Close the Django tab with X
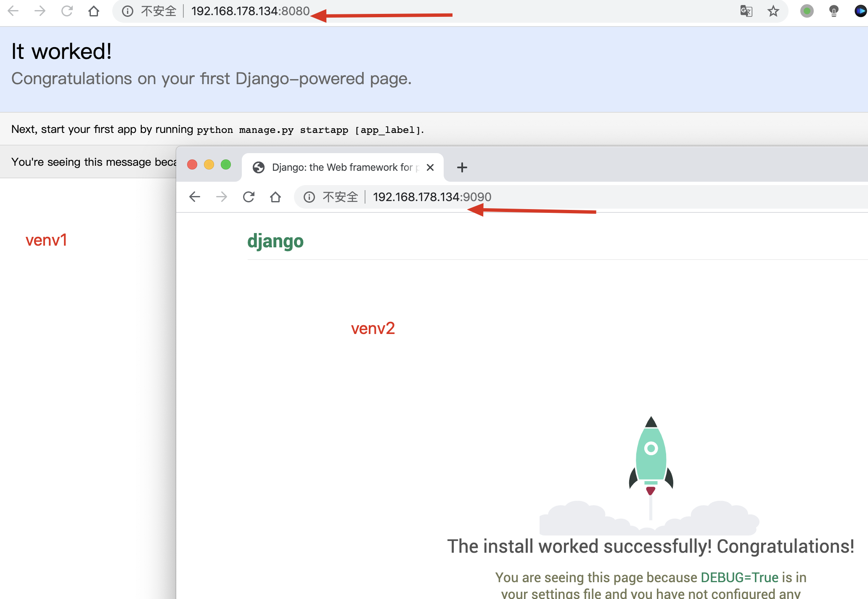Viewport: 868px width, 599px height. [x=430, y=167]
